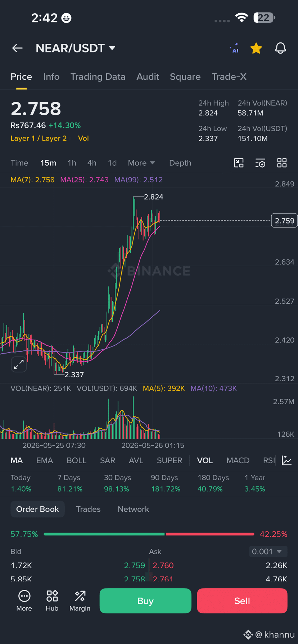This screenshot has height=644, width=298.
Task: Tap the Wi-Fi status icon
Action: [241, 17]
